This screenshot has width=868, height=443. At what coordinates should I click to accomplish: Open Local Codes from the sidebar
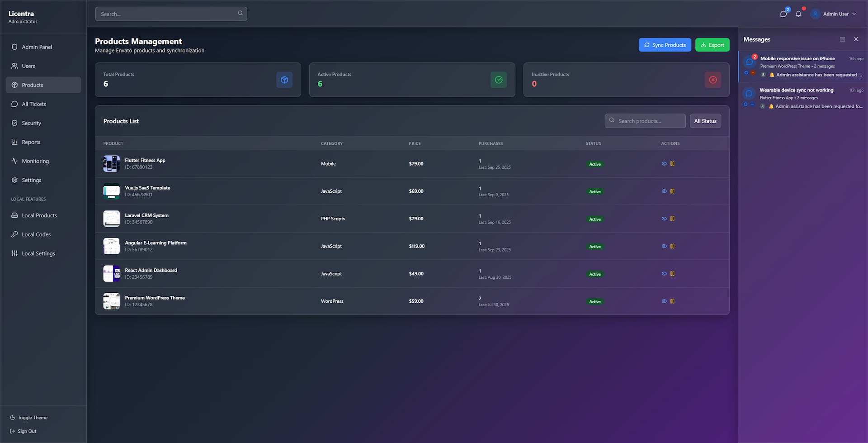point(36,234)
